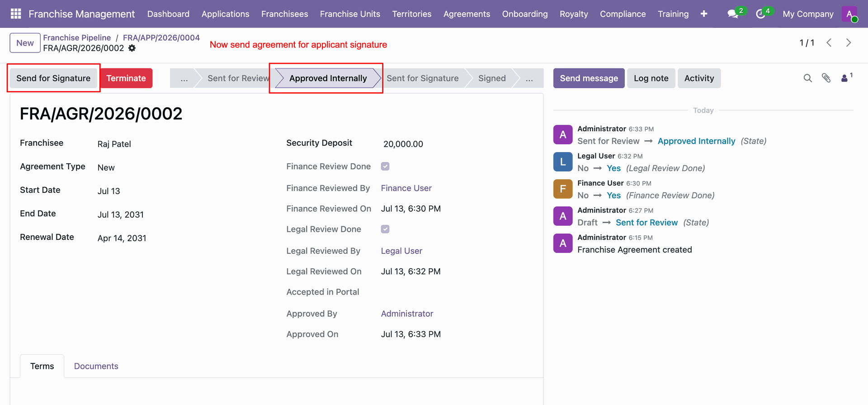
Task: Click Administrator avatar on 6:15 PM message
Action: [563, 243]
